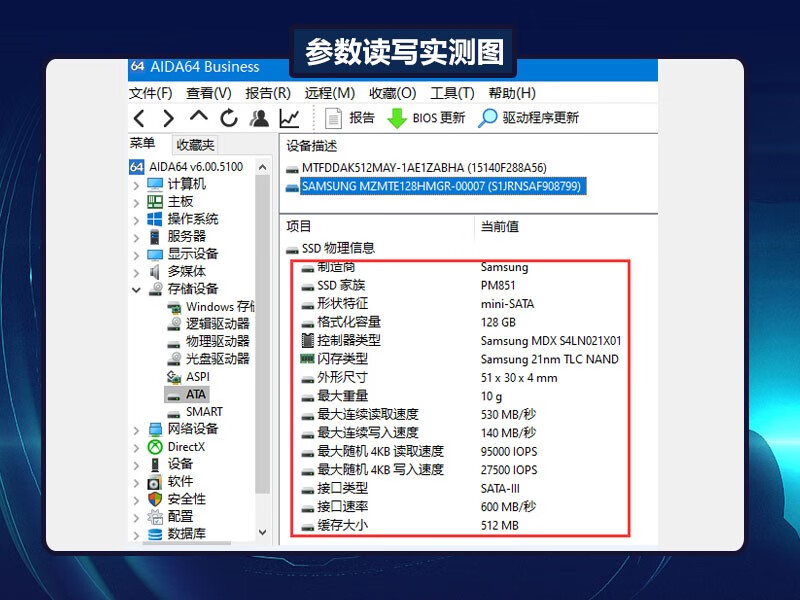Select 存储设备 in the tree
Viewport: 800px width, 600px height.
pos(183,289)
